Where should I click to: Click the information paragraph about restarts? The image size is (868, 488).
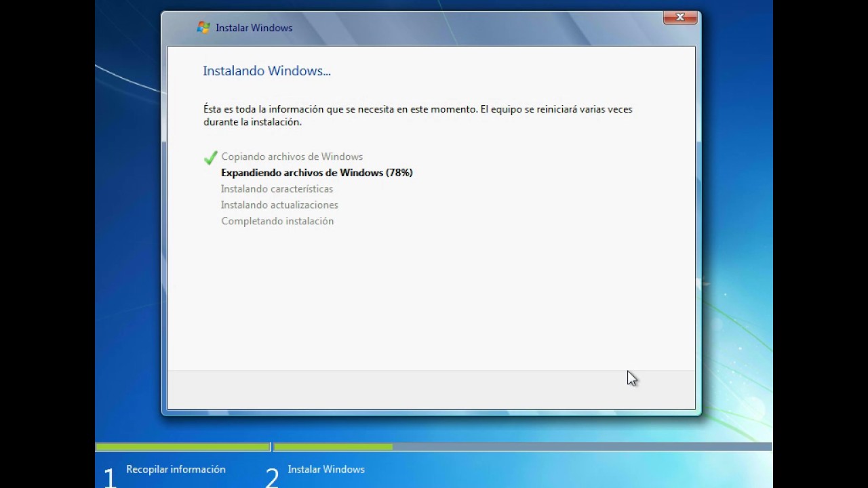(418, 115)
